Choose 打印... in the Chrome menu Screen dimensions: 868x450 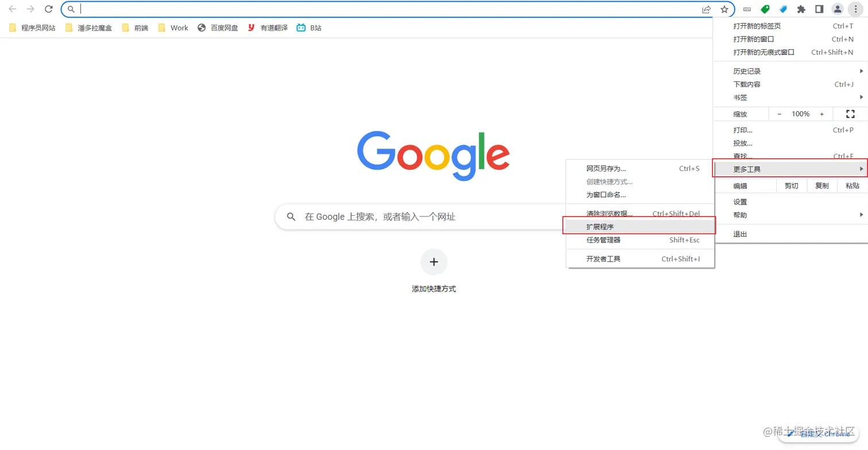[790, 130]
